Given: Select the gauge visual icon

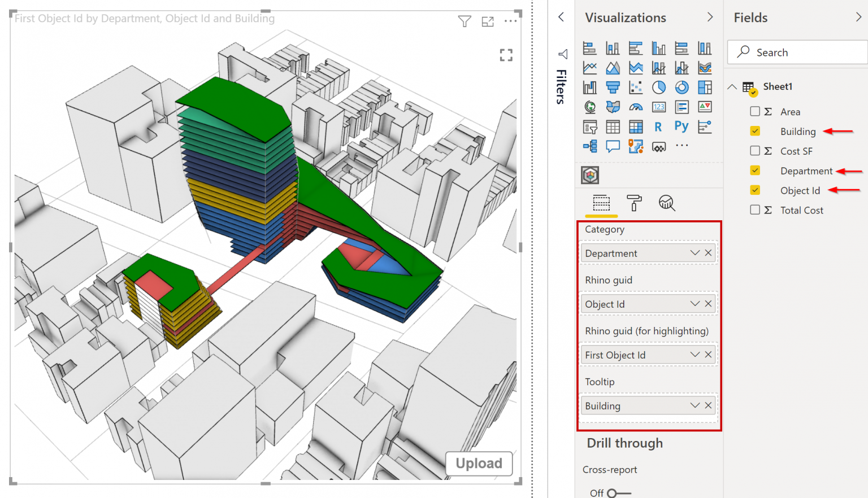Looking at the screenshot, I should [x=636, y=107].
